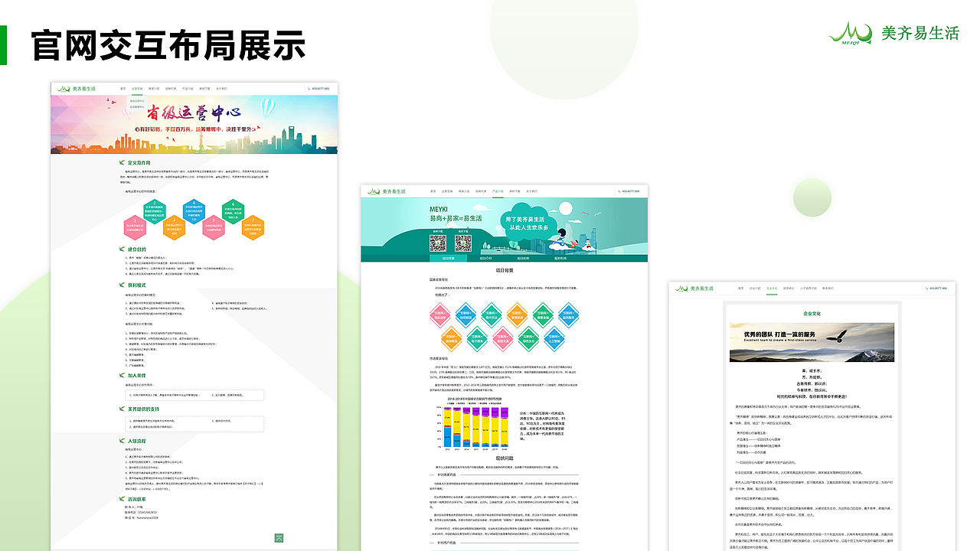980x551 pixels.
Task: Click the left QR code in the MEYKI banner
Action: pyautogui.click(x=437, y=243)
